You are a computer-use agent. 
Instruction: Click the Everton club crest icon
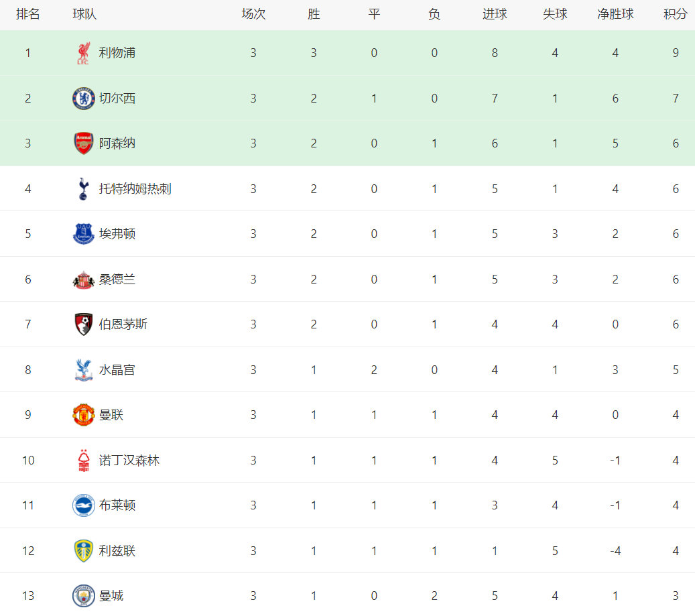[x=83, y=234]
